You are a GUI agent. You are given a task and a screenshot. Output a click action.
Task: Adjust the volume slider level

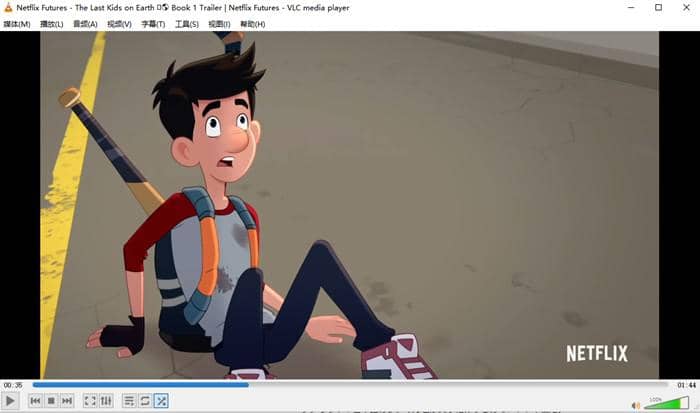tap(667, 403)
